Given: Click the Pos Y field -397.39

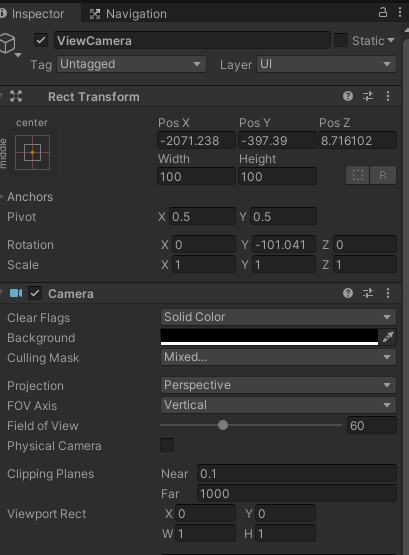Looking at the screenshot, I should point(277,141).
